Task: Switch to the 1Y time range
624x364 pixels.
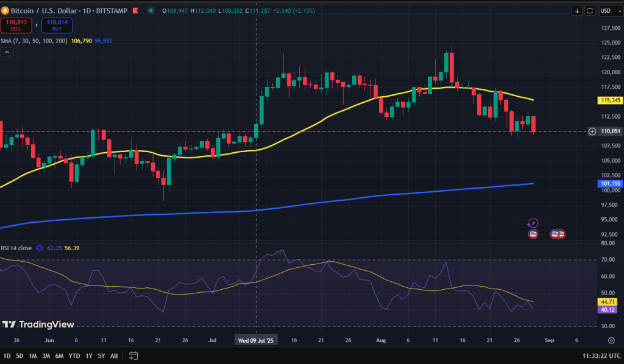Action: pos(89,356)
